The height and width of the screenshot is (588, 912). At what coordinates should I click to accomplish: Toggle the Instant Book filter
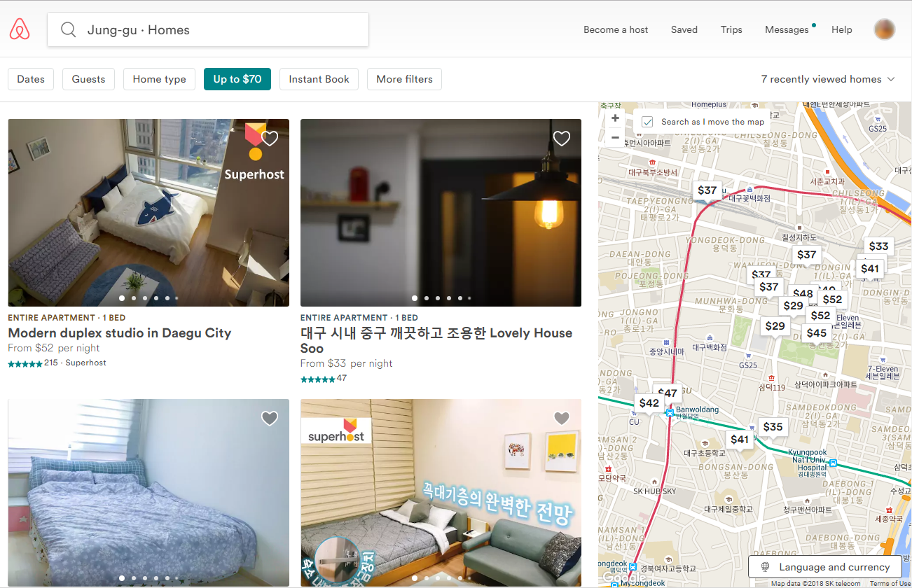click(x=319, y=79)
